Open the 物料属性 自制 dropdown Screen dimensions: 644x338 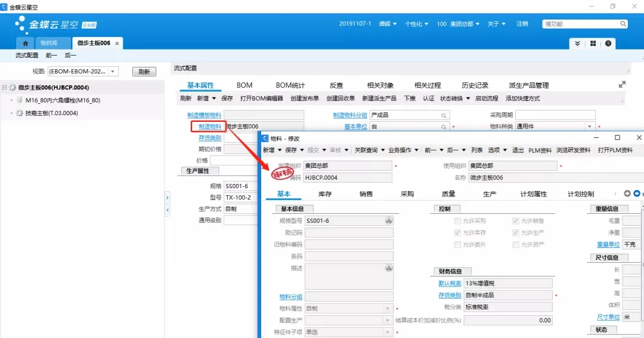(x=388, y=308)
